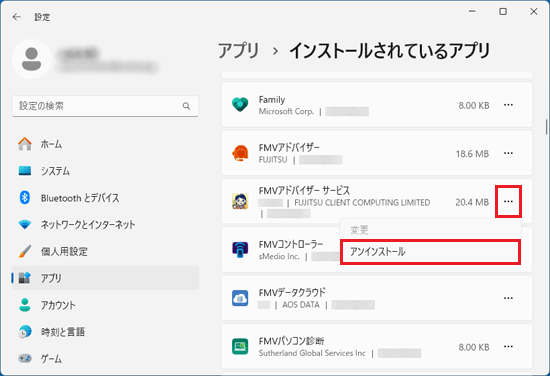Open システム settings

(x=105, y=171)
